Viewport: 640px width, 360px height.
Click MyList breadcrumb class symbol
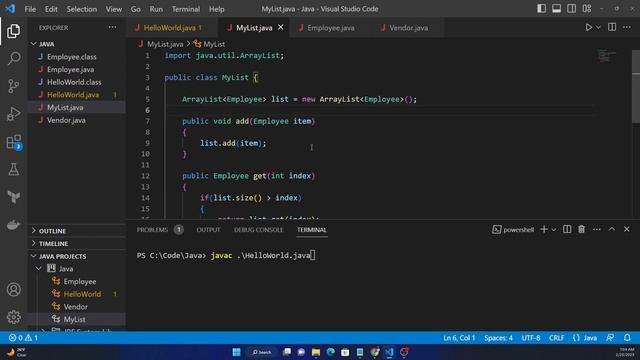tap(209, 44)
